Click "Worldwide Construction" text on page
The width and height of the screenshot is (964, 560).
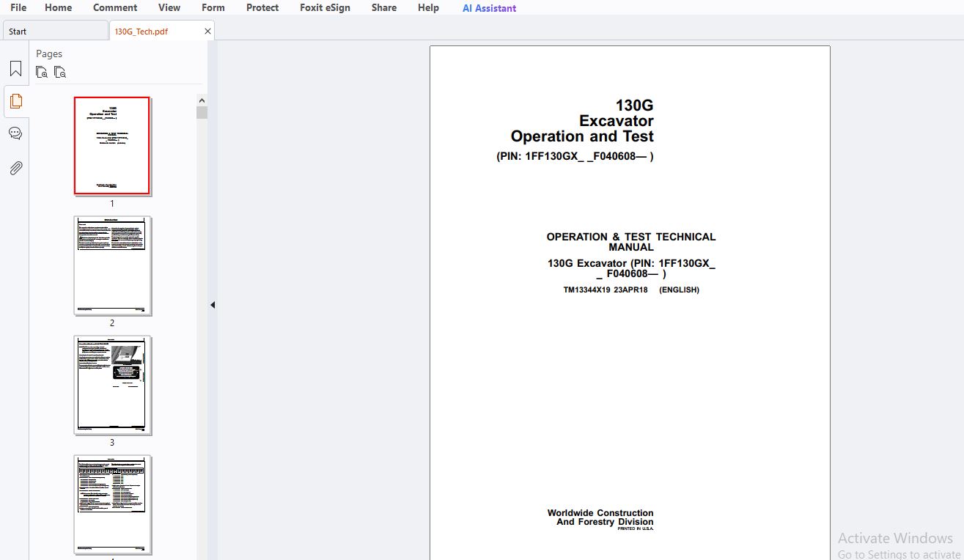600,513
